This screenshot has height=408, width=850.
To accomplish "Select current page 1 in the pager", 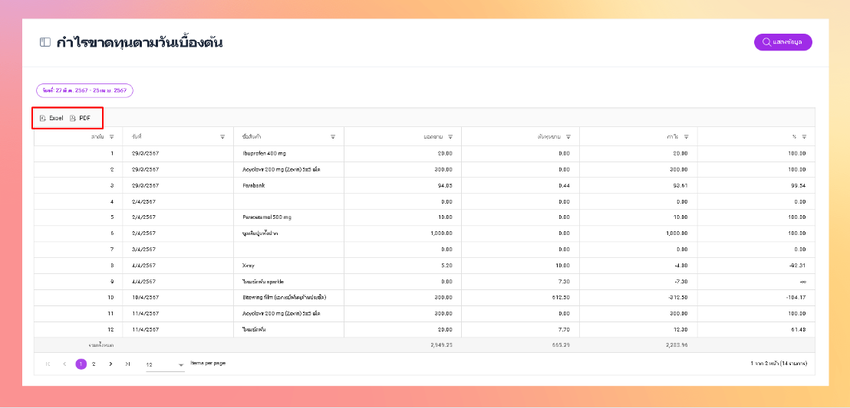I will click(x=81, y=364).
